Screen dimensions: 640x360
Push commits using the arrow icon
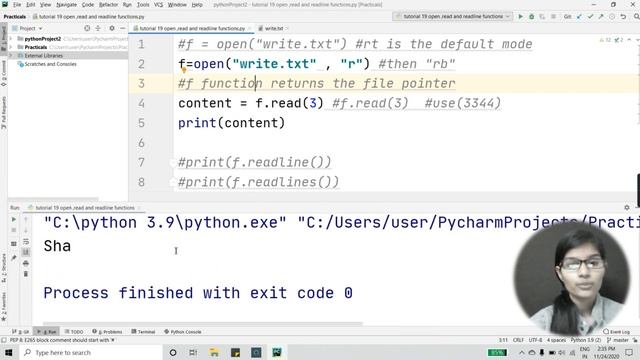click(601, 17)
